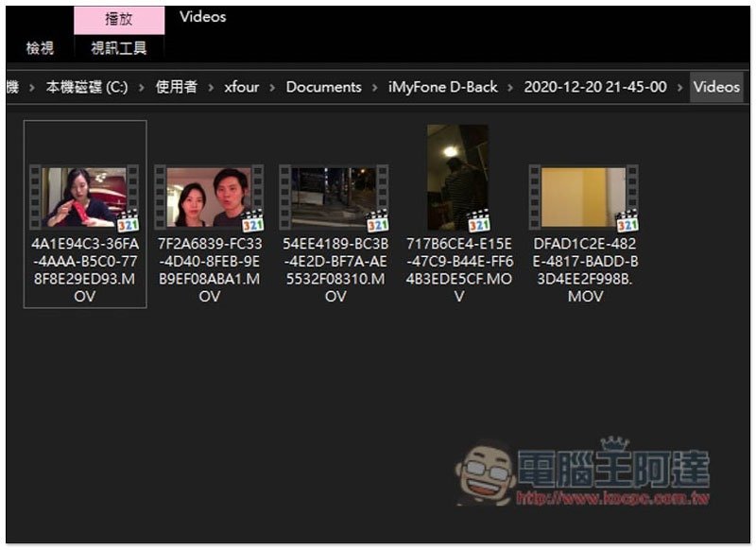756x550 pixels.
Task: Expand chevron after iMyFone D-Back
Action: coord(510,88)
